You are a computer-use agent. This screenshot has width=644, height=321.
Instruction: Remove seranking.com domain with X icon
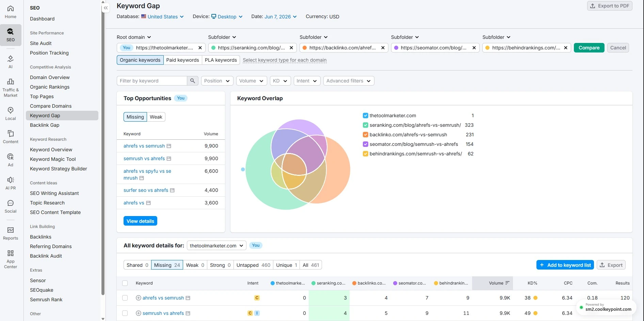coord(291,48)
